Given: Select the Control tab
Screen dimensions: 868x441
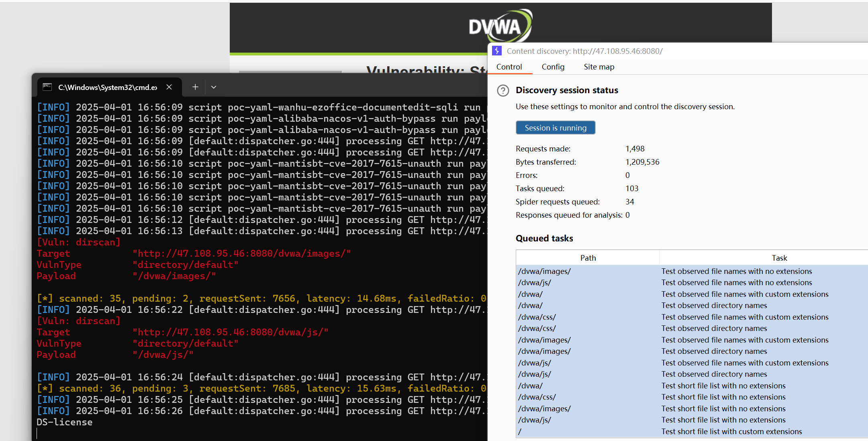Looking at the screenshot, I should pyautogui.click(x=509, y=67).
